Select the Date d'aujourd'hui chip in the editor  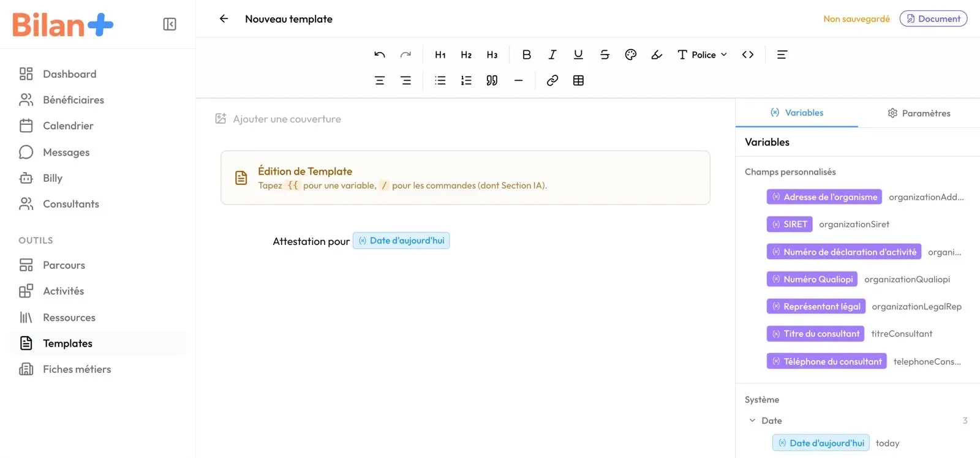click(401, 241)
